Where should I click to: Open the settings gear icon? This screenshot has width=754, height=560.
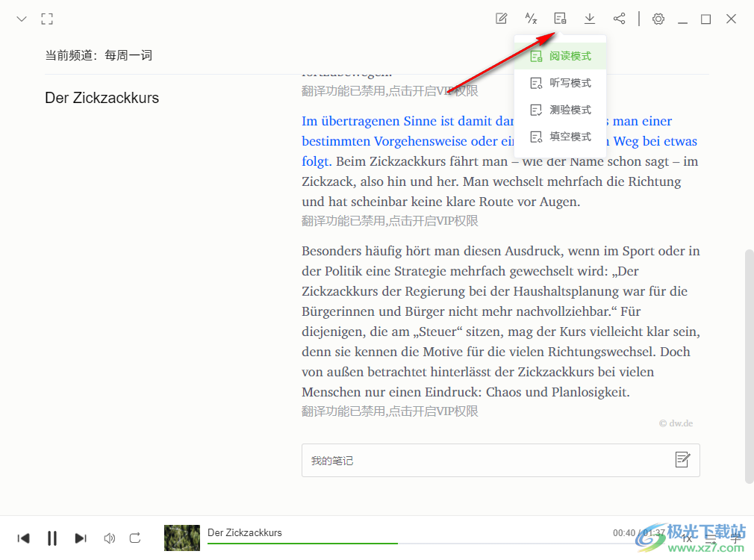(x=658, y=19)
